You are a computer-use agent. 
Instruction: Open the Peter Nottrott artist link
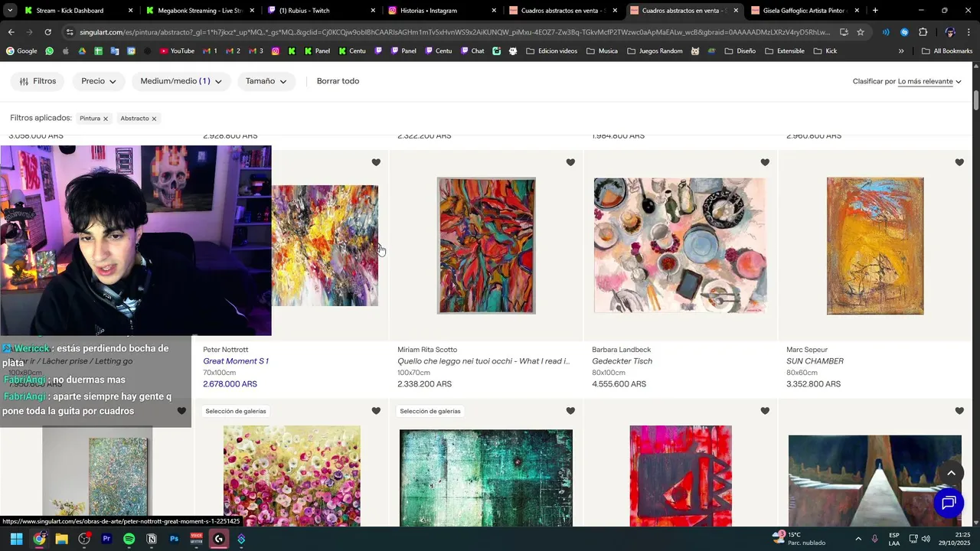[x=226, y=350]
